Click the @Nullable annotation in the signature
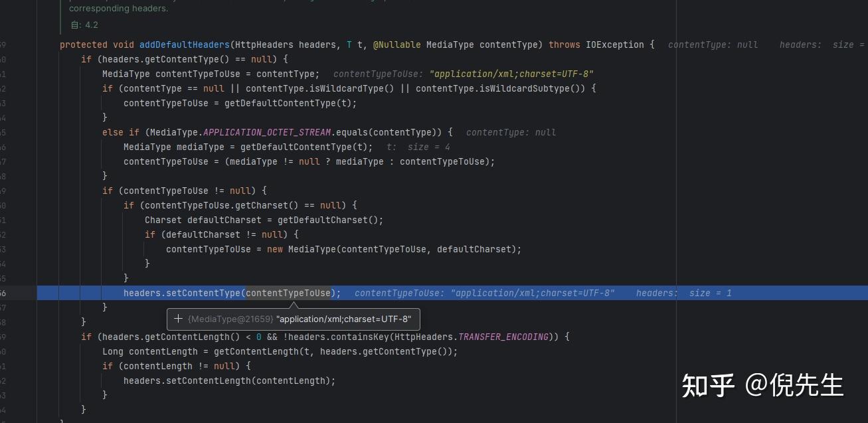This screenshot has width=868, height=423. 396,44
